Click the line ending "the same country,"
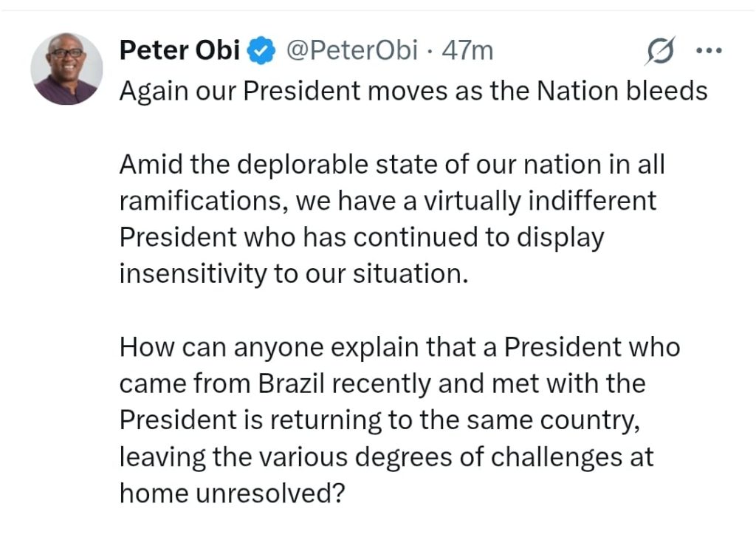 [x=380, y=420]
